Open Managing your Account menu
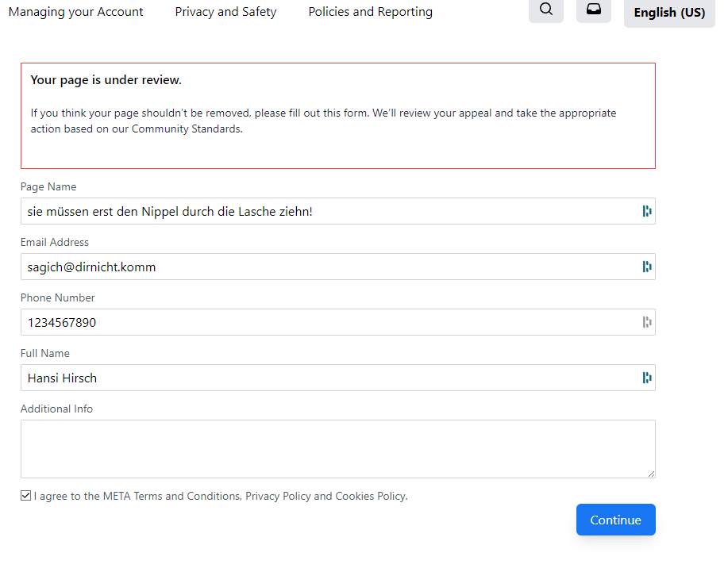The width and height of the screenshot is (728, 568). 75,12
